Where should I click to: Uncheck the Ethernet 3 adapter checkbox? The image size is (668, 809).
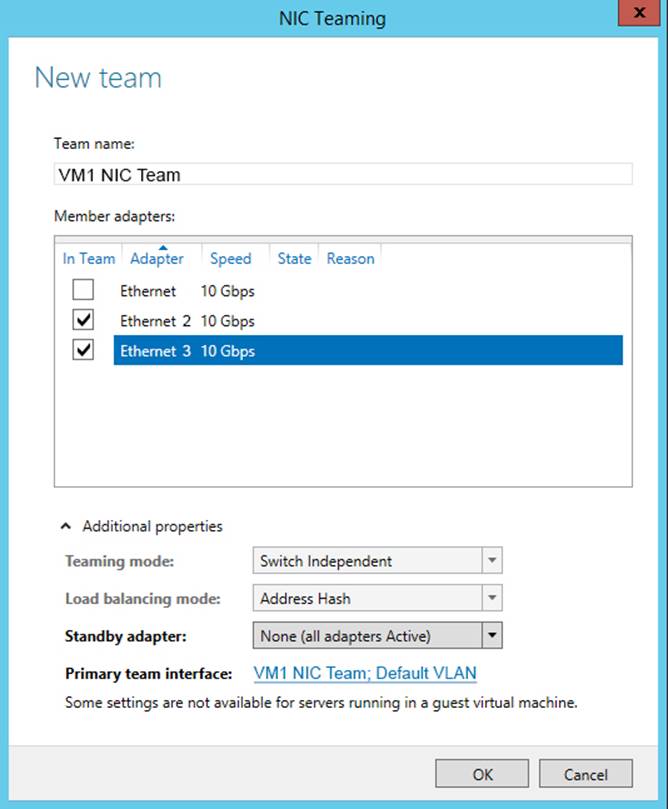coord(83,351)
